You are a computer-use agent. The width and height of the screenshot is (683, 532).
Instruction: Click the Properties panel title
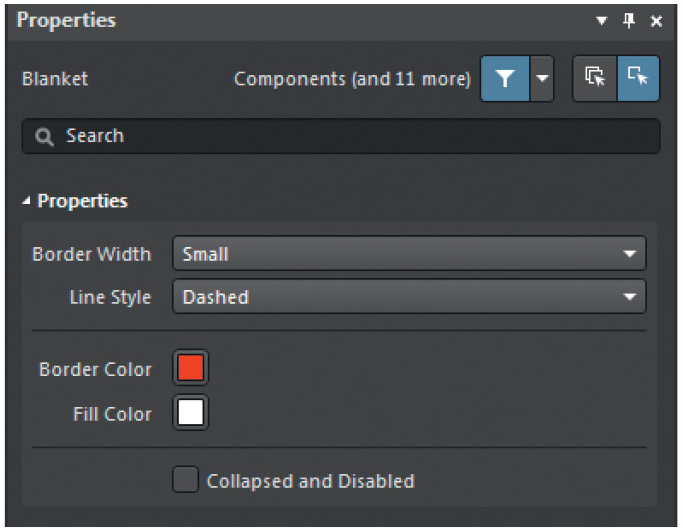(66, 21)
